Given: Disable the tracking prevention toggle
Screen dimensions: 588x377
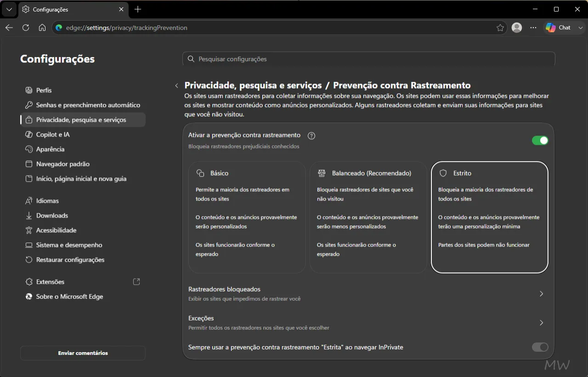Looking at the screenshot, I should point(540,140).
